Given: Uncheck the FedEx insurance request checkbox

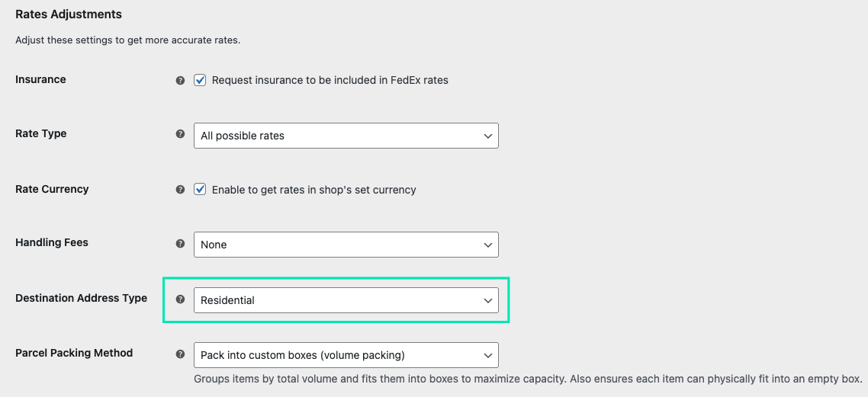Looking at the screenshot, I should click(x=200, y=80).
